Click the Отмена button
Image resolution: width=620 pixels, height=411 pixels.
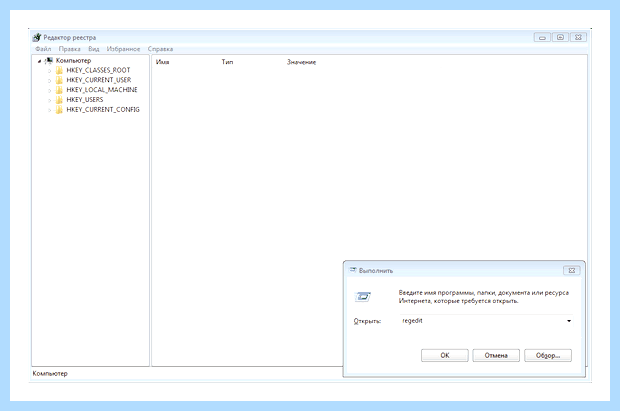(x=496, y=355)
